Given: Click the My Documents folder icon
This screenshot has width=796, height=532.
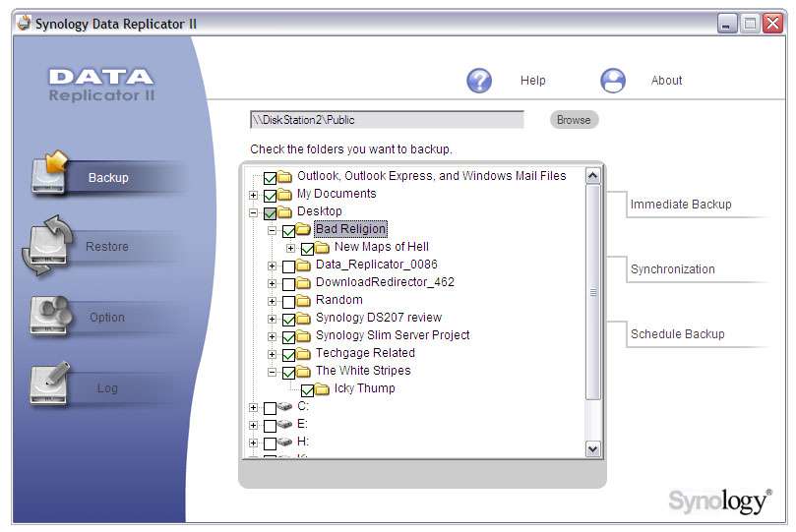Looking at the screenshot, I should click(x=284, y=194).
